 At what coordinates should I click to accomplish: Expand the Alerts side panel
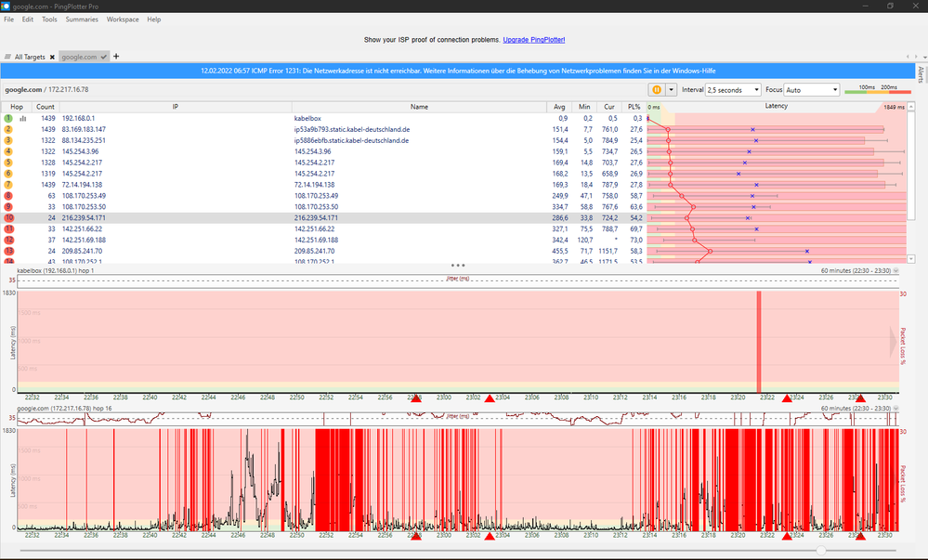click(x=921, y=75)
